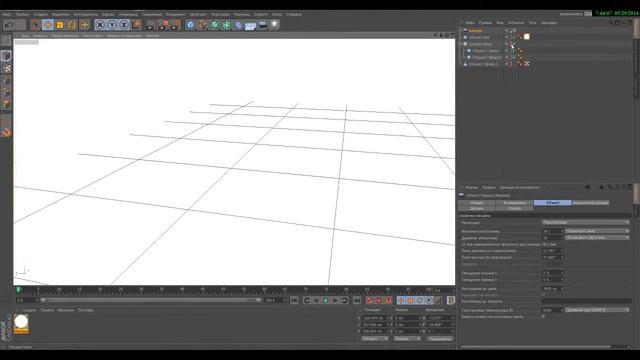The width and height of the screenshot is (640, 360).
Task: Select Texture mode checkered icon in left palette
Action: (x=6, y=68)
